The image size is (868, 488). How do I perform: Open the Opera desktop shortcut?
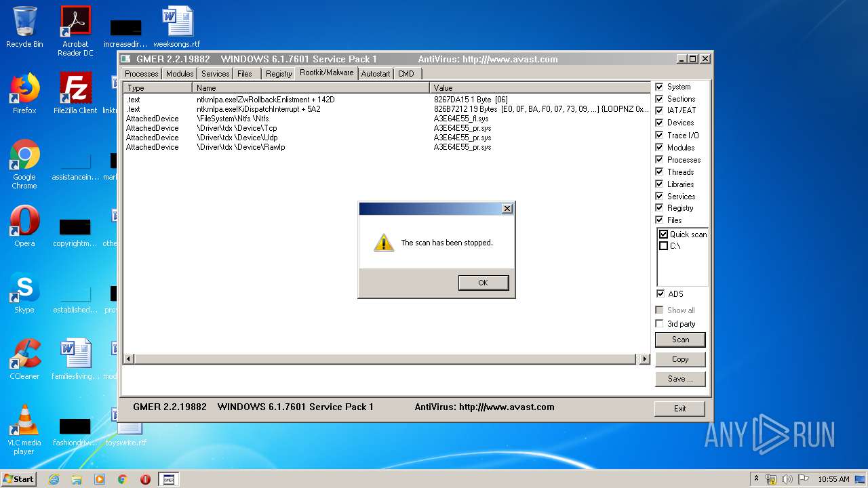point(24,226)
